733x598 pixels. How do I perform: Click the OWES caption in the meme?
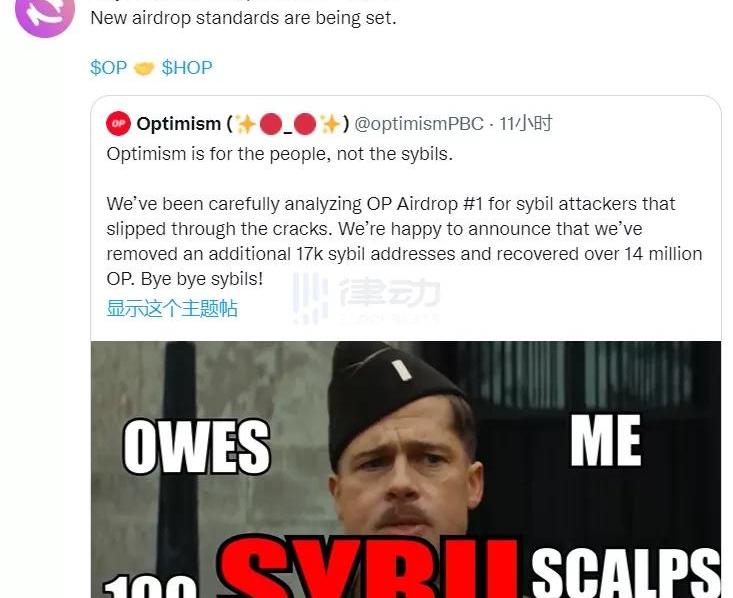point(196,447)
